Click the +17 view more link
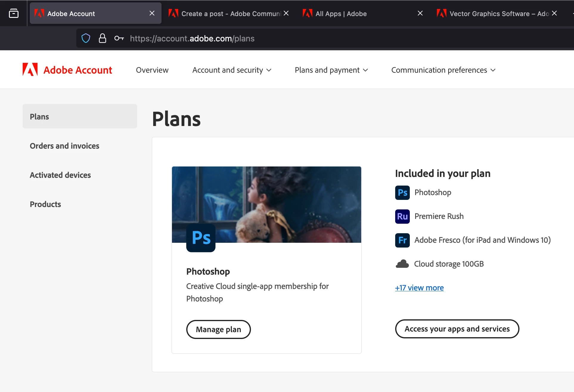The image size is (574, 392). [419, 288]
